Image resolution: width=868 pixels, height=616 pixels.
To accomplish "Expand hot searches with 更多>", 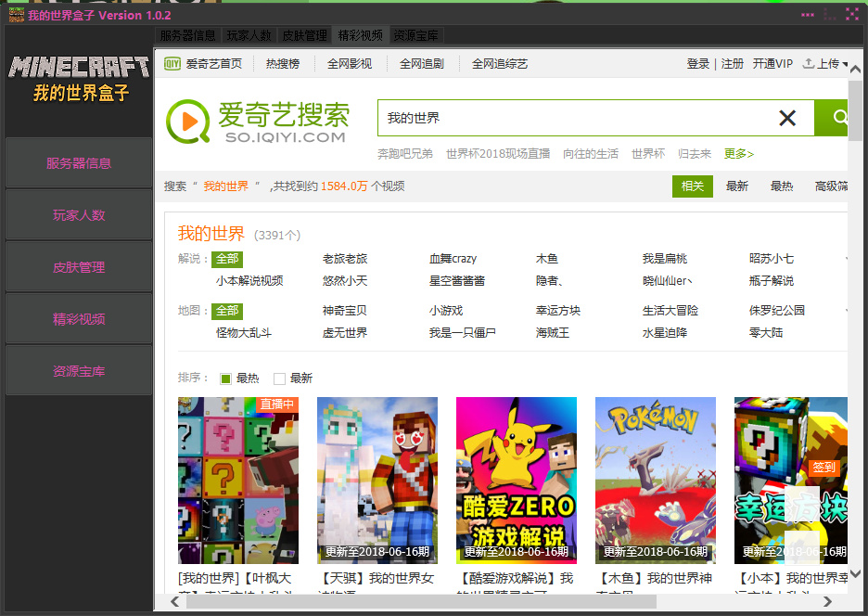I will click(x=739, y=153).
